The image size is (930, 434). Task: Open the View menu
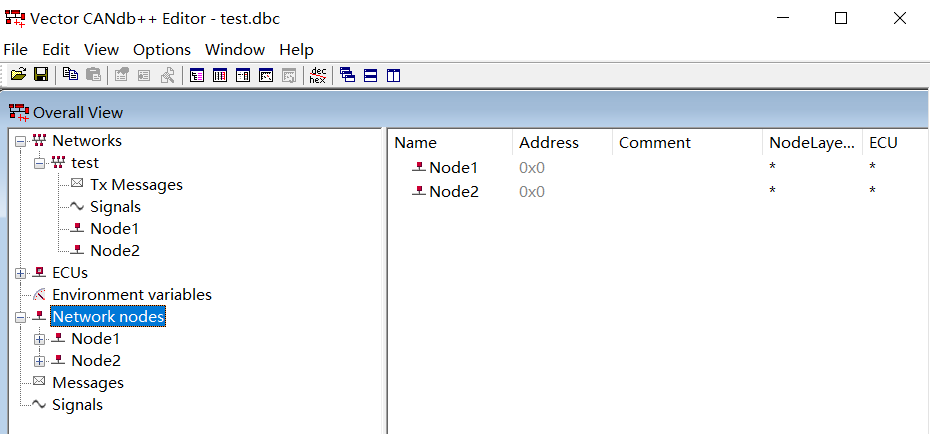101,49
